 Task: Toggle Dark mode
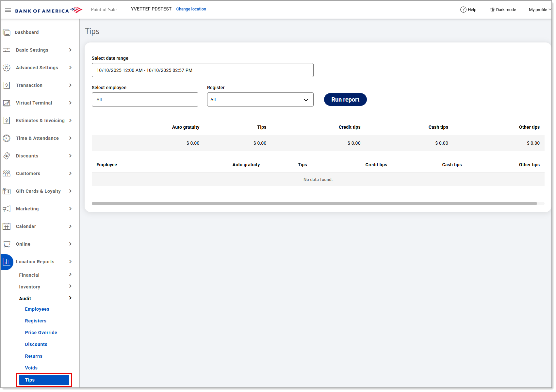503,9
